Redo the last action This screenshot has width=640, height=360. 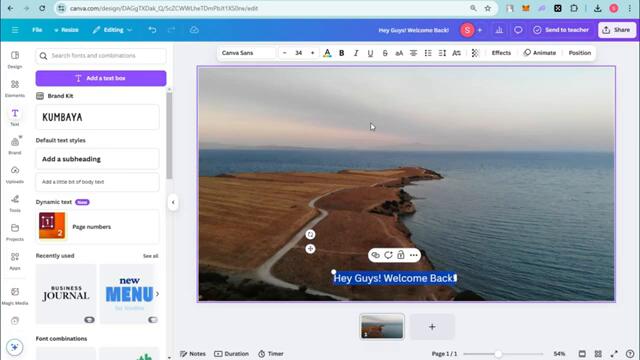coord(171,30)
